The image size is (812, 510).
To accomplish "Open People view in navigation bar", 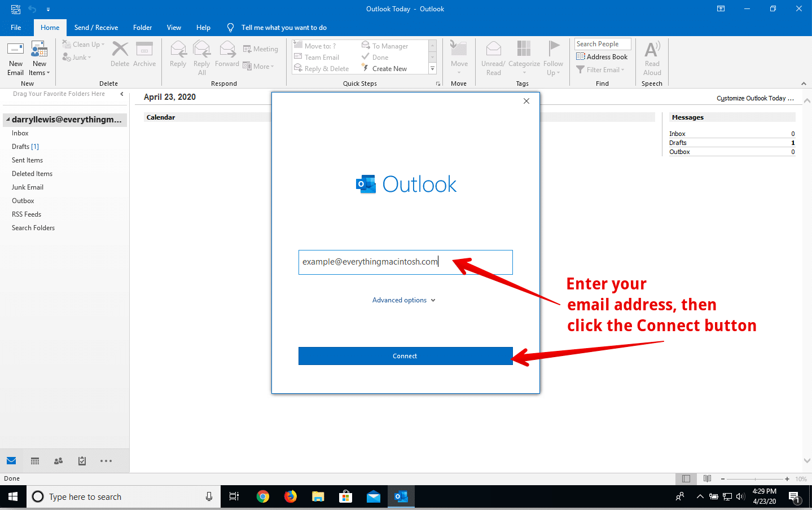I will tap(58, 461).
